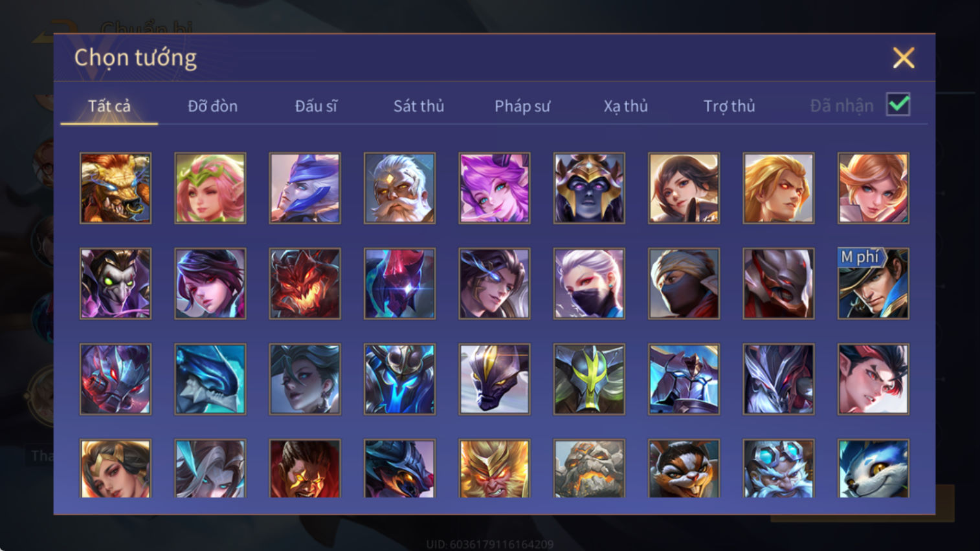Filter heroes by Pháp sư
This screenshot has width=980, height=551.
522,106
